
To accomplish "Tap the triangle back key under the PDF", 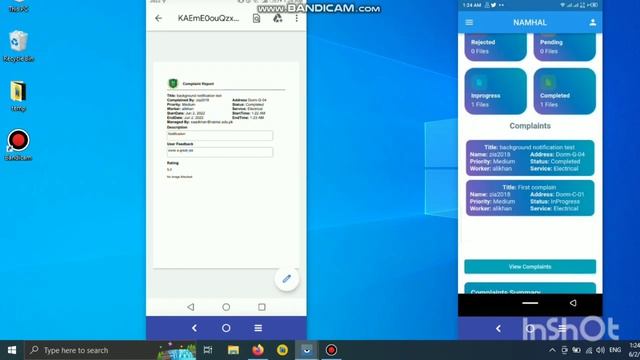I will pos(191,307).
